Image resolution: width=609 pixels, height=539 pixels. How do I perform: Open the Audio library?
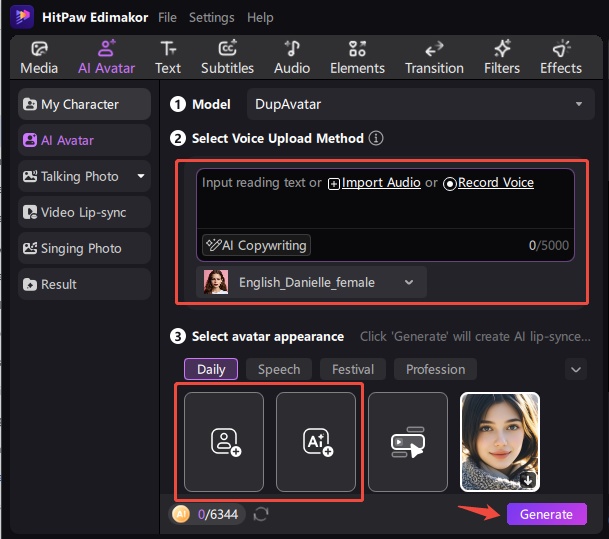(292, 57)
